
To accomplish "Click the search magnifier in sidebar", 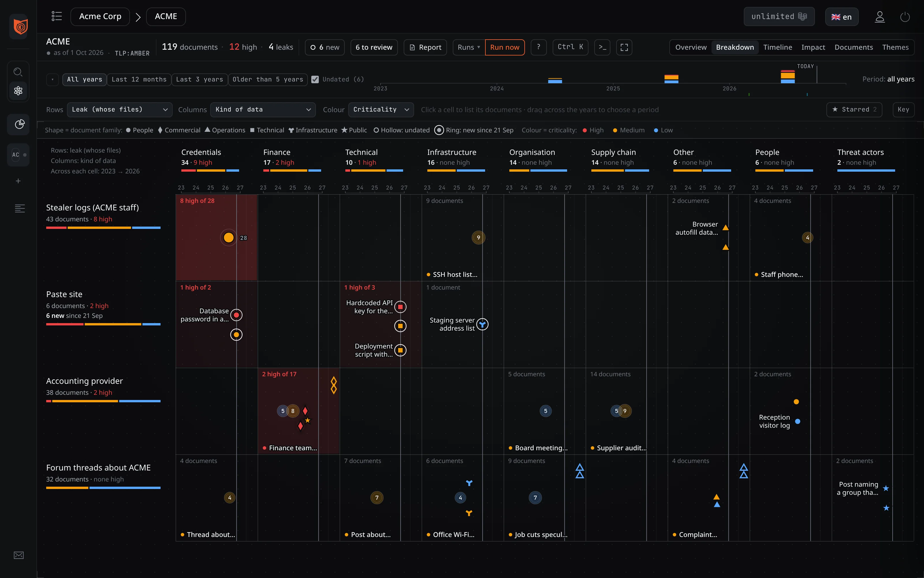I will pos(18,72).
